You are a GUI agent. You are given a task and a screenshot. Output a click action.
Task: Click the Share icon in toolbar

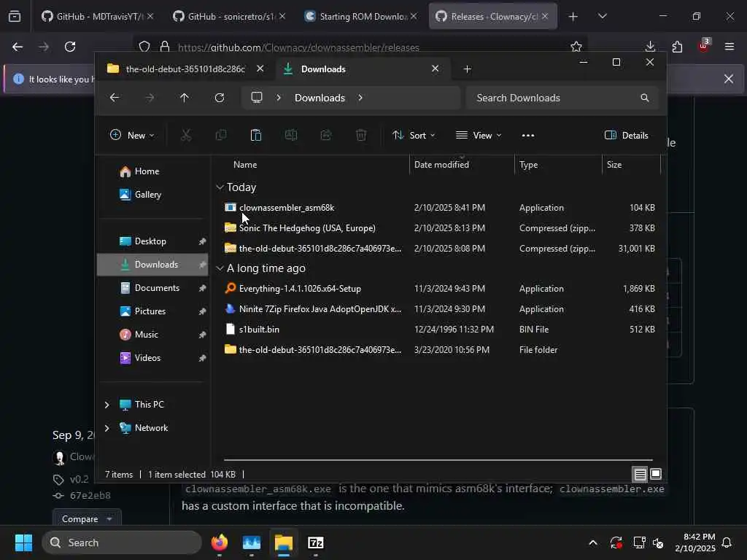[x=326, y=135]
